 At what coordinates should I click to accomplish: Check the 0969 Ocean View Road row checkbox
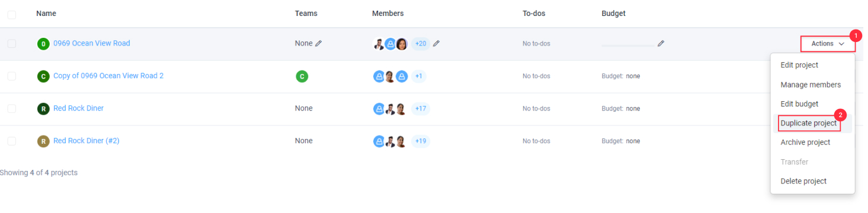click(x=12, y=43)
